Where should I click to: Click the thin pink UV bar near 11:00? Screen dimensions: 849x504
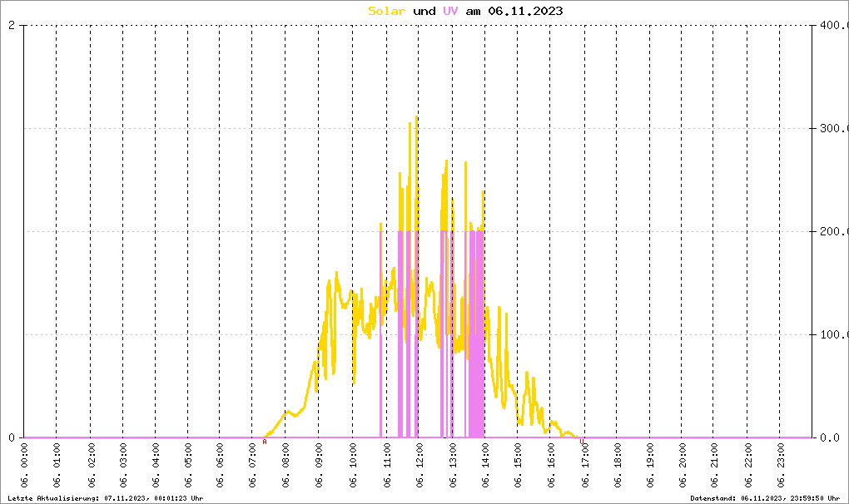[380, 334]
